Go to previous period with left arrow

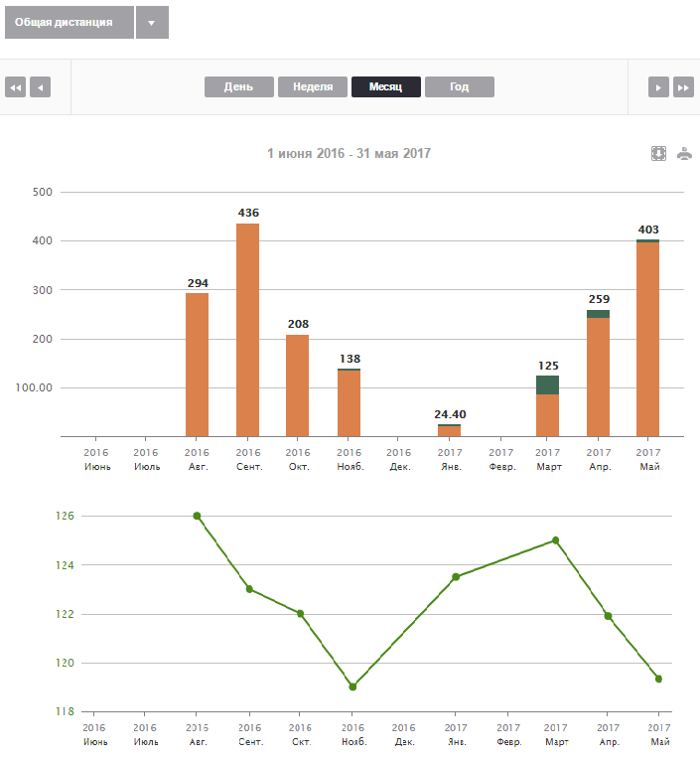[41, 87]
